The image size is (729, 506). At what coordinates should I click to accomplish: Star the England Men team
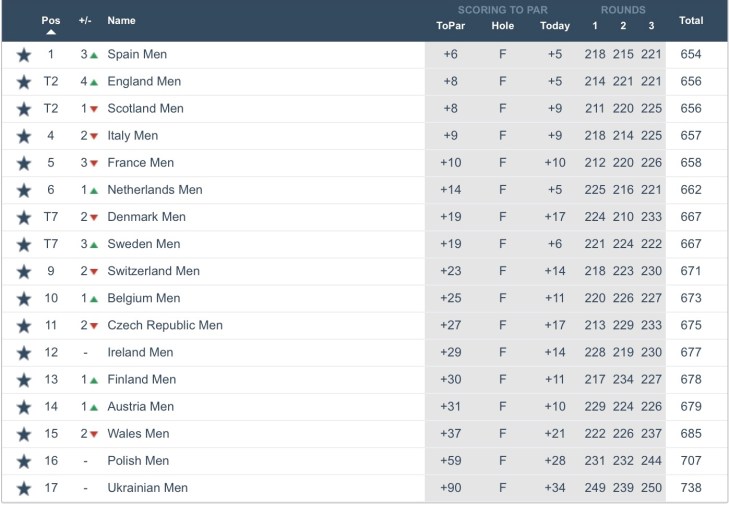point(24,82)
